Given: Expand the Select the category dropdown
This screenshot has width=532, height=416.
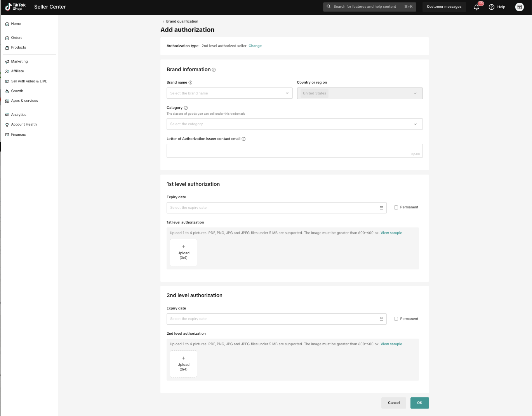Looking at the screenshot, I should tap(294, 124).
